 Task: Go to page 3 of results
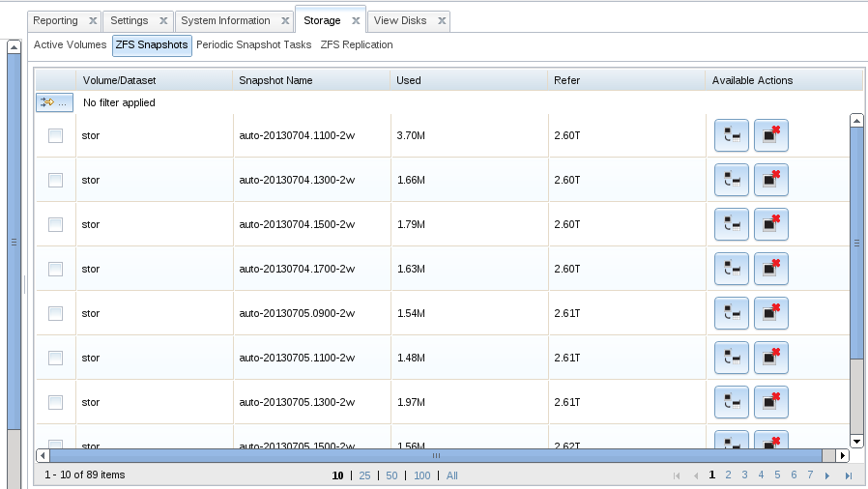(x=744, y=475)
